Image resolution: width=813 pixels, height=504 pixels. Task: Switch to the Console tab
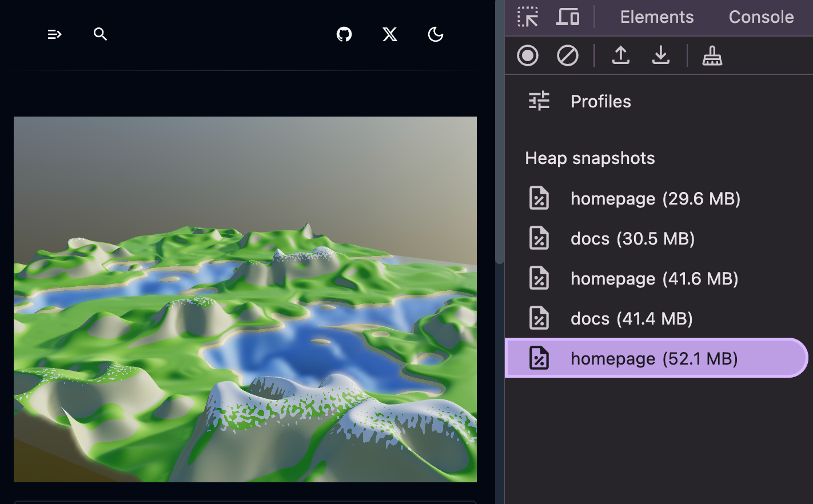tap(760, 17)
